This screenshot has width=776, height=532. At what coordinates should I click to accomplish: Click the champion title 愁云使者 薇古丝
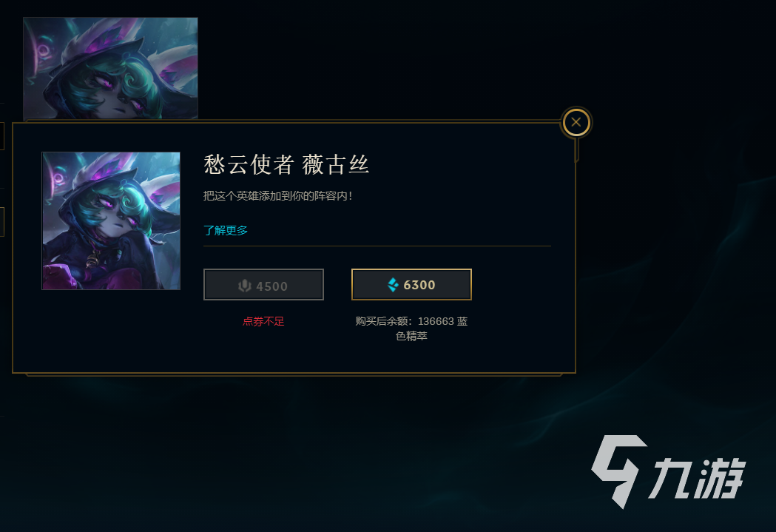click(x=286, y=164)
